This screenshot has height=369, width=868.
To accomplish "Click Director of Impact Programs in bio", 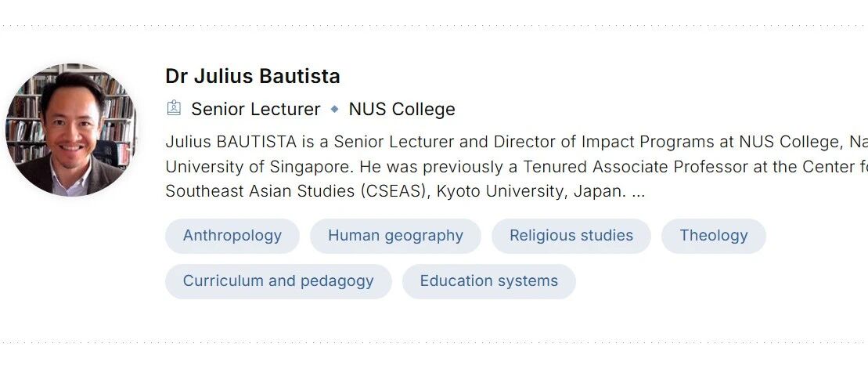I will (x=585, y=143).
